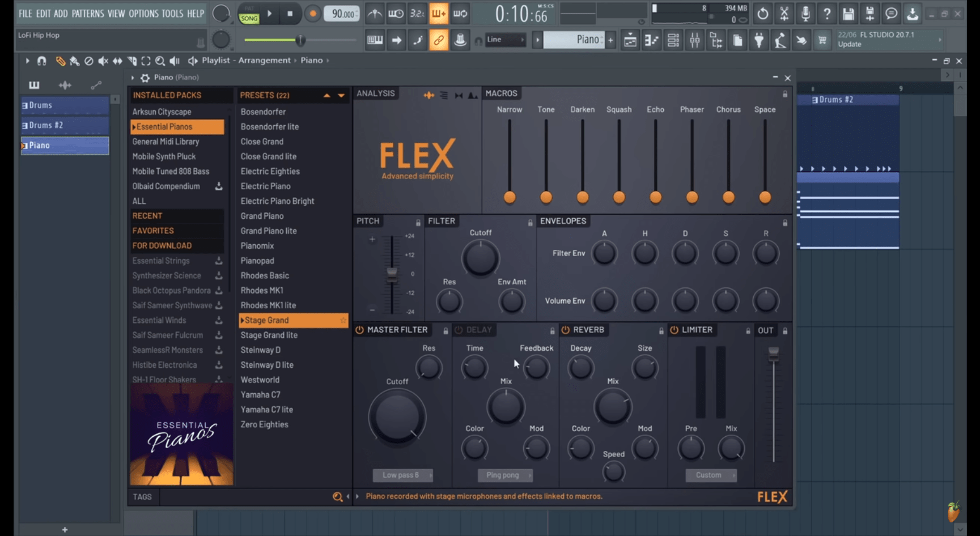
Task: Select the Rhodes MK1 preset
Action: [262, 291]
